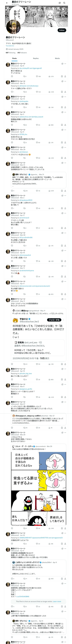Switch to the Replies tab

[x=36, y=58]
